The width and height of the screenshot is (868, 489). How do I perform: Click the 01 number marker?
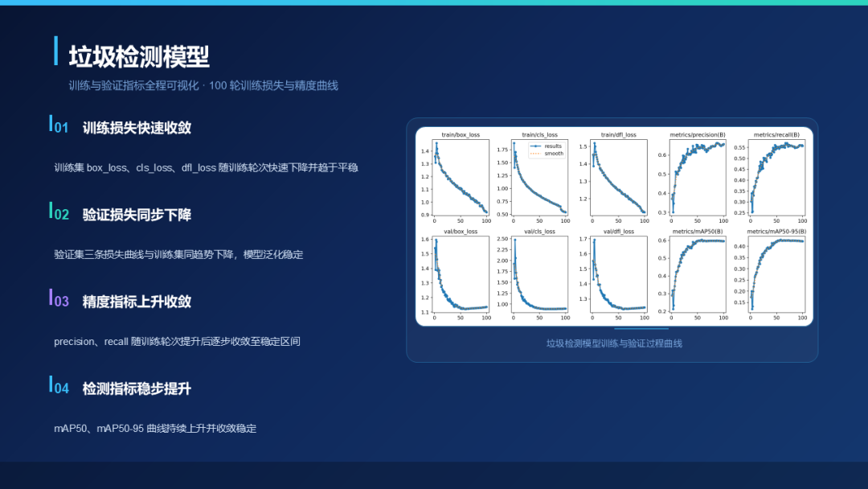coord(61,128)
